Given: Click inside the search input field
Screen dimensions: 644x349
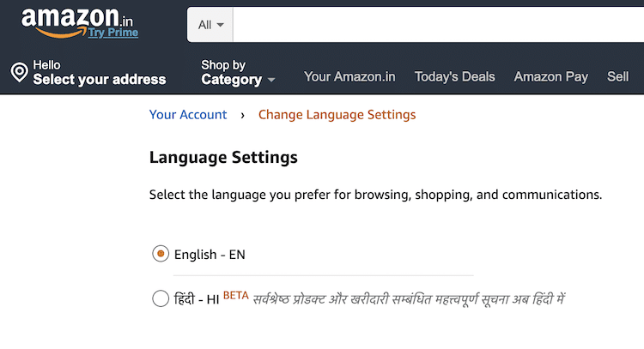Looking at the screenshot, I should 438,25.
